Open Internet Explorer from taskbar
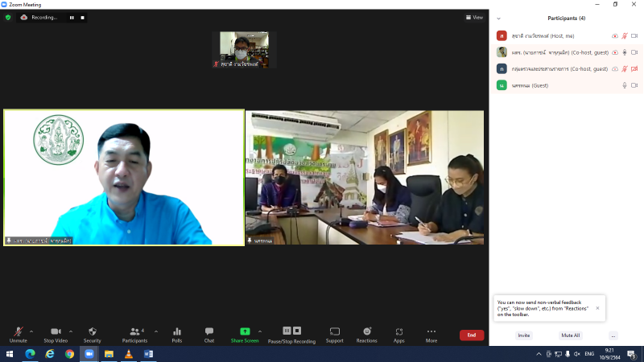Viewport: 644px width, 362px height. tap(50, 354)
